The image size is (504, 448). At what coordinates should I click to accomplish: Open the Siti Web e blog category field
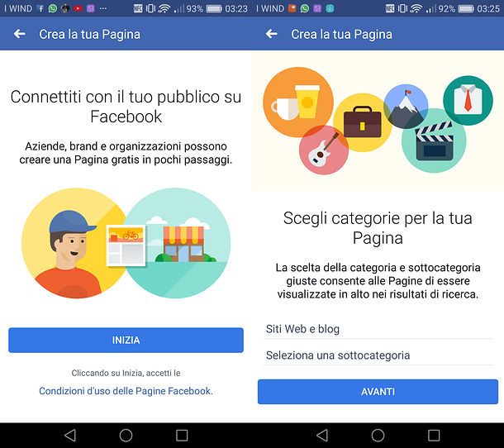point(378,329)
